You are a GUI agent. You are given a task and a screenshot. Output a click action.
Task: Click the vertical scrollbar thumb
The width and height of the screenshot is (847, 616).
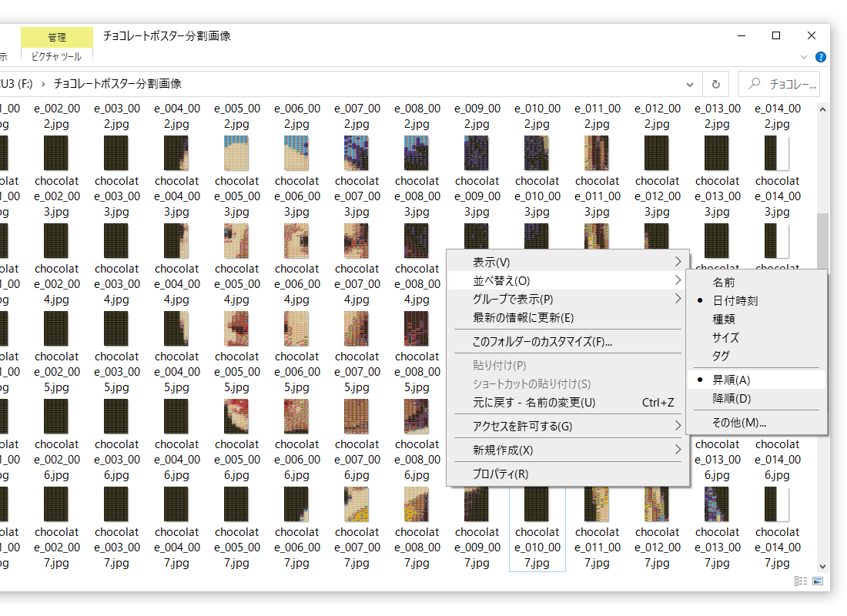[822, 242]
